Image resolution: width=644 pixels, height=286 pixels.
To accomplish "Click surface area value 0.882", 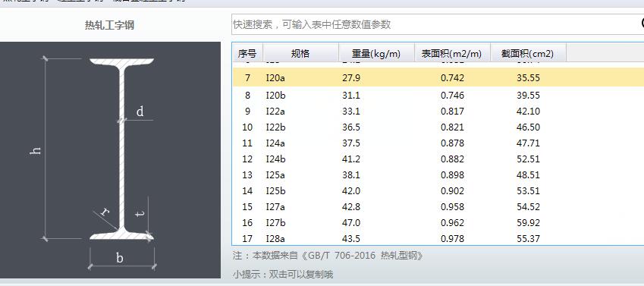I will (x=453, y=159).
